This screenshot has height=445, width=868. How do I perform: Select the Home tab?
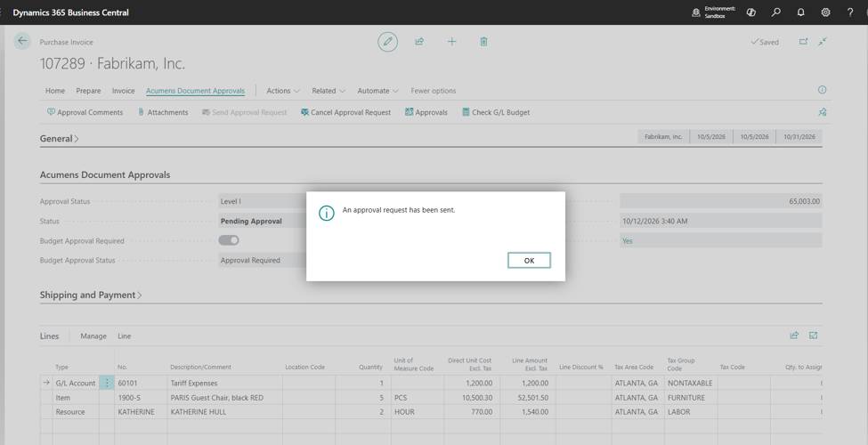click(x=55, y=91)
